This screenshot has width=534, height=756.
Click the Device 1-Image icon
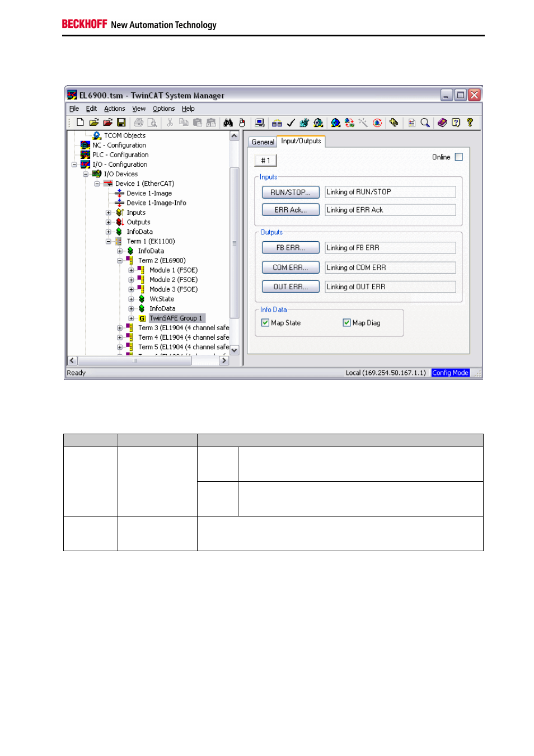point(119,193)
